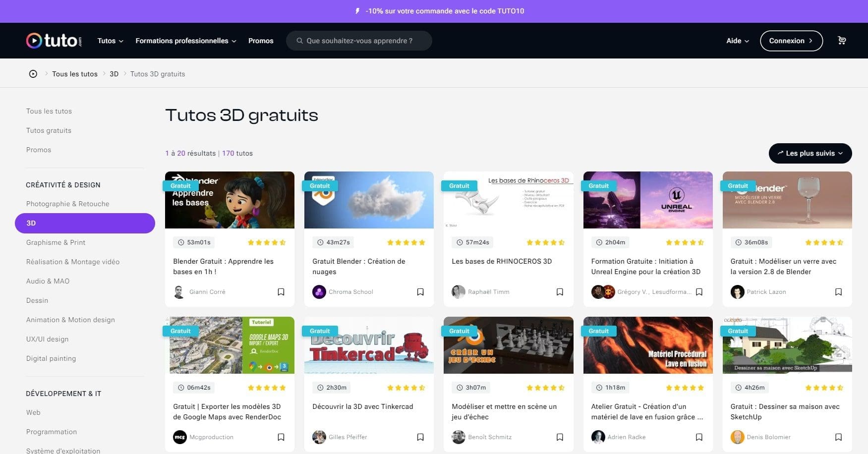
Task: Click Gianni Corré author avatar
Action: pos(179,292)
